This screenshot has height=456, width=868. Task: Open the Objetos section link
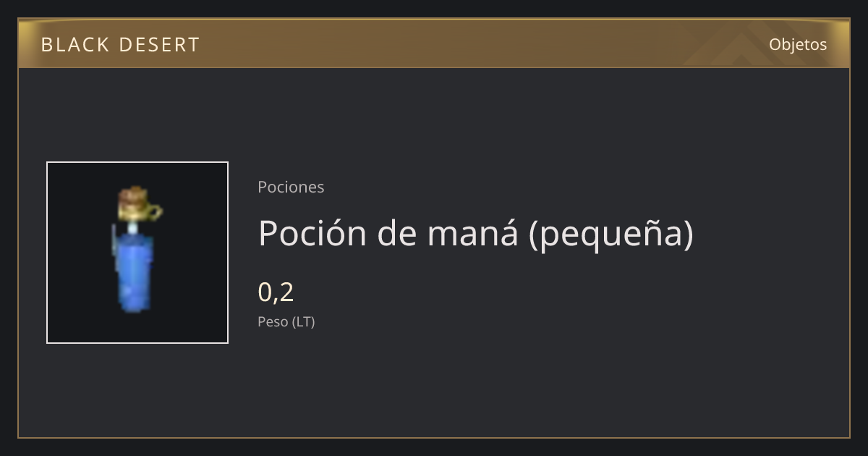pyautogui.click(x=798, y=44)
